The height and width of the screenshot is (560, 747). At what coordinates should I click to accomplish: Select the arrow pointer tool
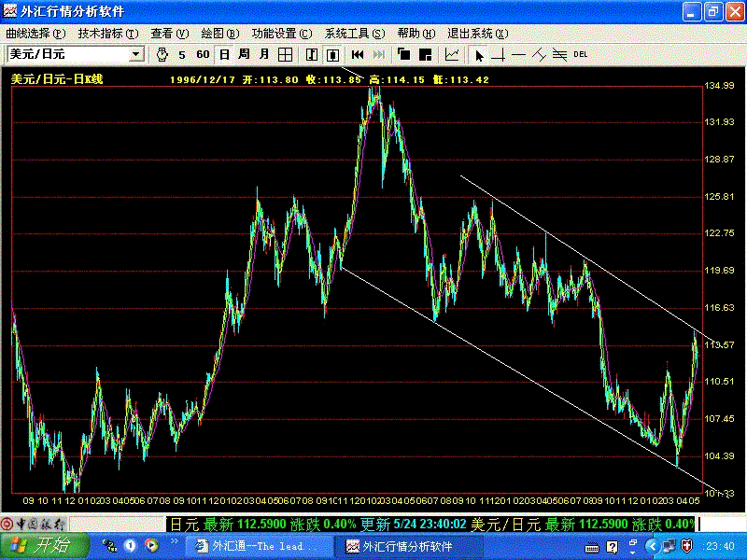click(479, 55)
